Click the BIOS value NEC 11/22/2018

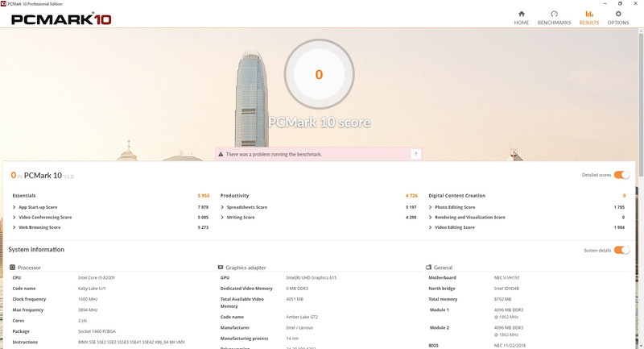[510, 345]
